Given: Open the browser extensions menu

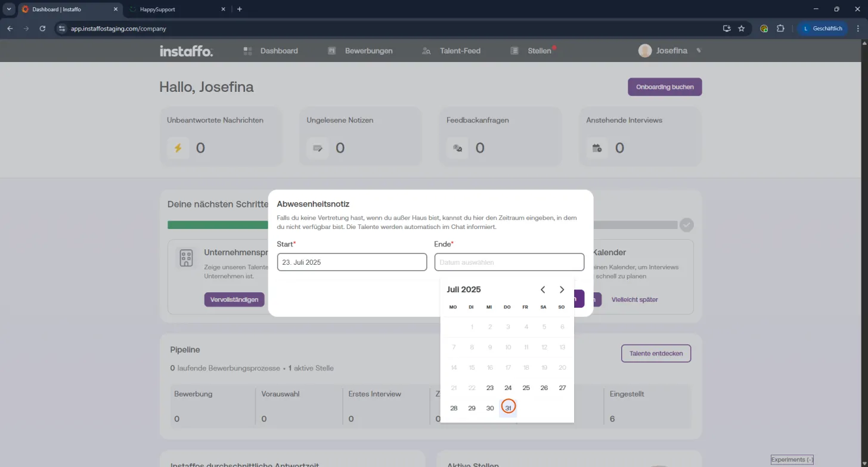Looking at the screenshot, I should click(x=780, y=28).
